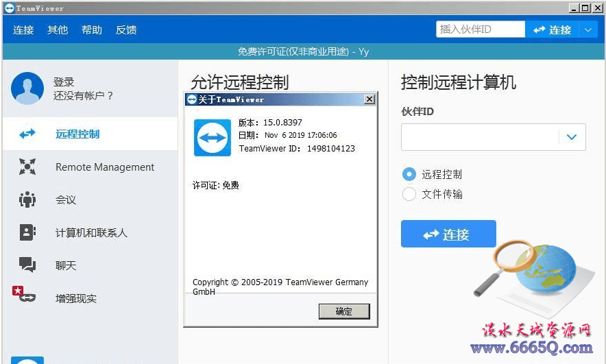Open the 连接 menu
This screenshot has height=364, width=606.
pyautogui.click(x=23, y=29)
